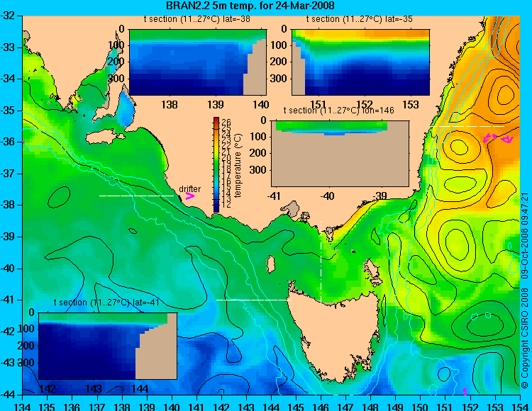Click the 't section (11..27°C) lat=-35' heading
The height and width of the screenshot is (411, 532).
click(360, 19)
